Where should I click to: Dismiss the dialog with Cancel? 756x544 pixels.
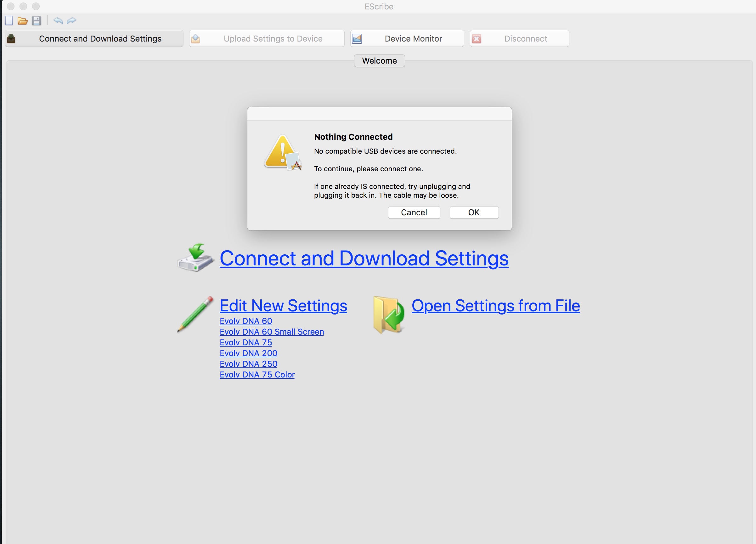coord(414,212)
